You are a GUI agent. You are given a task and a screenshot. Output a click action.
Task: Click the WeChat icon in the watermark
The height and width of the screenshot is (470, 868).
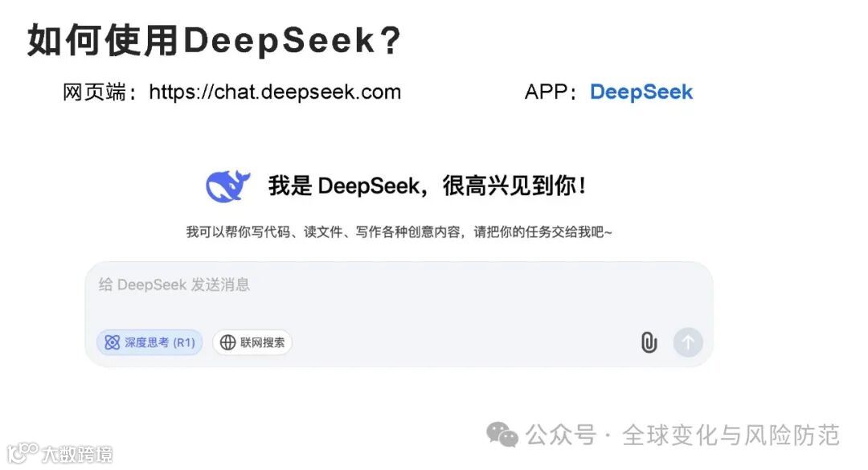502,435
